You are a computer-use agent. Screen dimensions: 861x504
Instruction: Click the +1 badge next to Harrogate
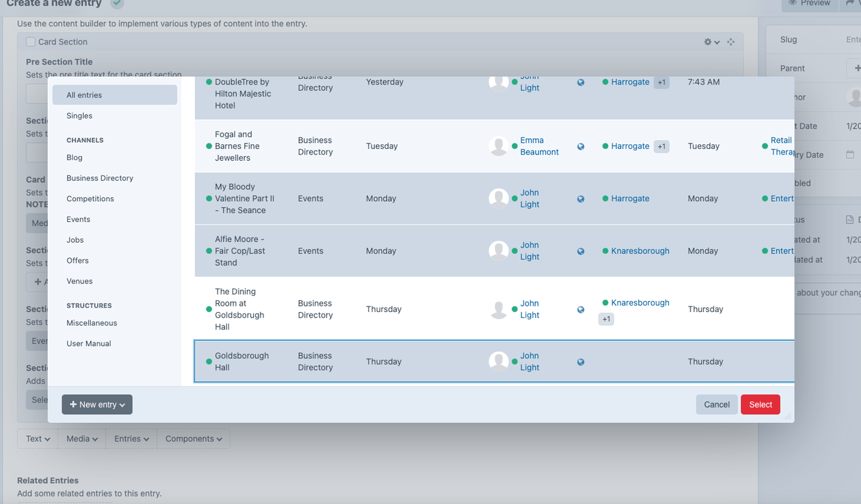[660, 82]
